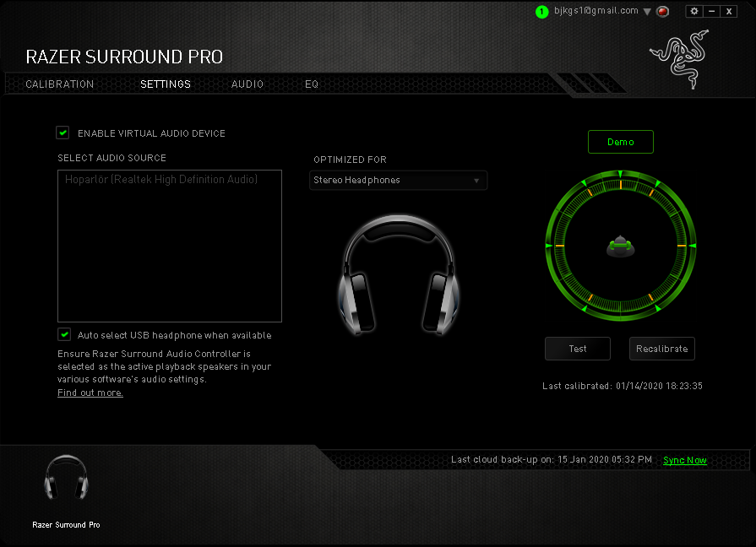Click the red status orb icon
Screen dimensions: 756x547
[663, 12]
